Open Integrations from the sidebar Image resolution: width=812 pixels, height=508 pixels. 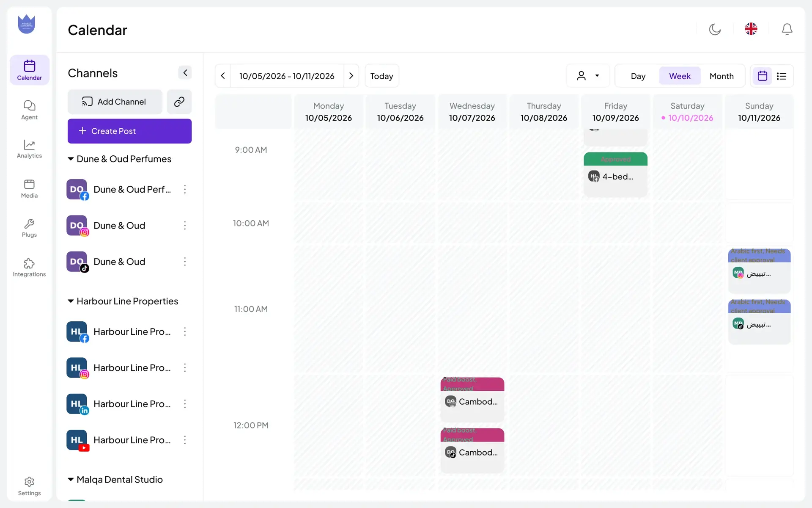[x=29, y=267]
